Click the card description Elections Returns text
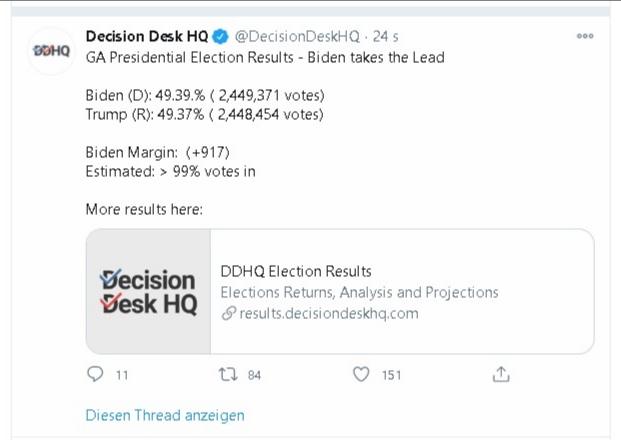The height and width of the screenshot is (440, 621). (x=359, y=292)
